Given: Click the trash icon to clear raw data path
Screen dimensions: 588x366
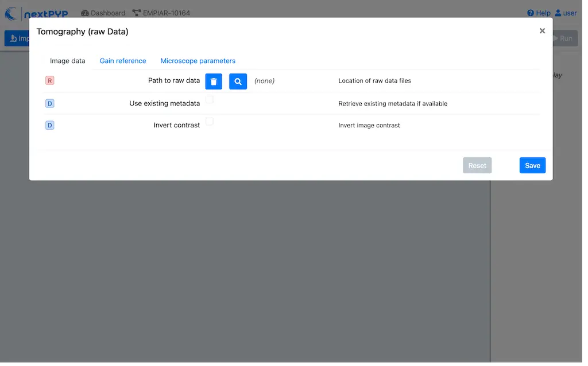Looking at the screenshot, I should pyautogui.click(x=214, y=81).
